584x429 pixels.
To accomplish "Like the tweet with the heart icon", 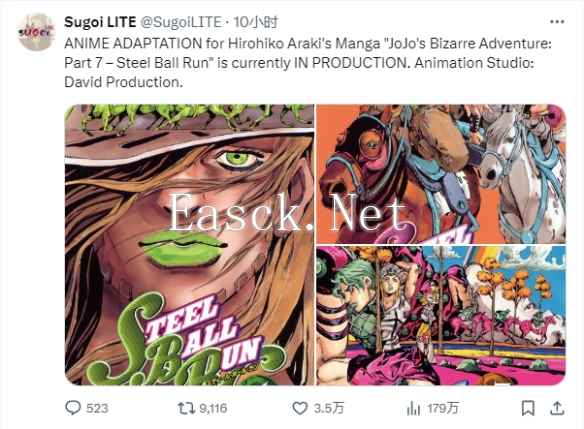I will [x=300, y=408].
